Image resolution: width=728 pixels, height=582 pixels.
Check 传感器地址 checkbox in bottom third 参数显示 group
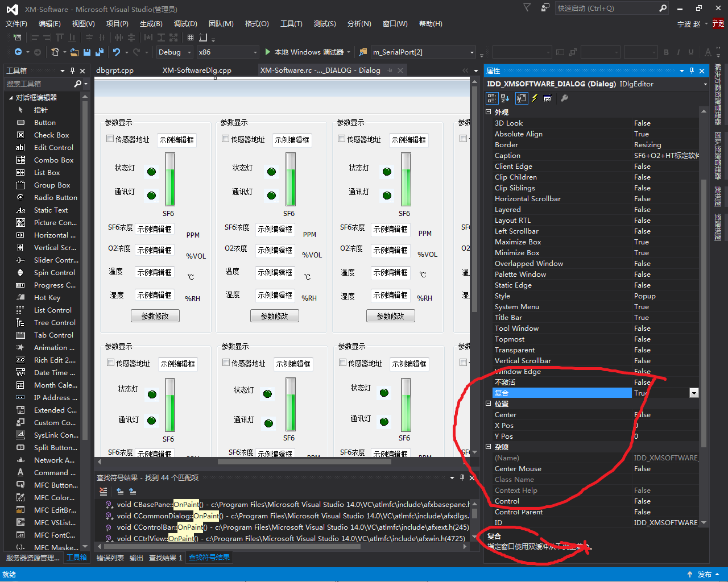[x=343, y=363]
